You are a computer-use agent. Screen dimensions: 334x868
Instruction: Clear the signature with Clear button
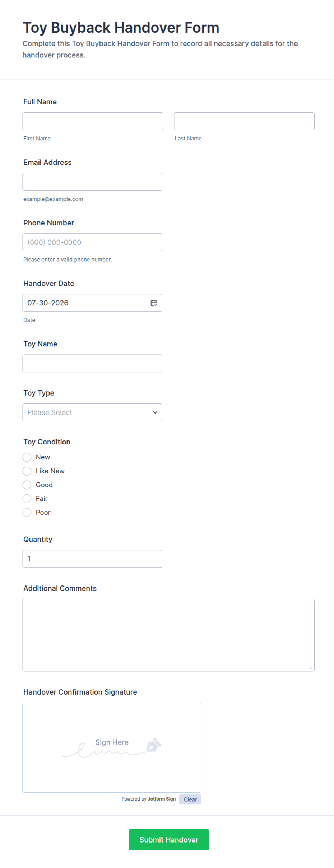point(190,799)
